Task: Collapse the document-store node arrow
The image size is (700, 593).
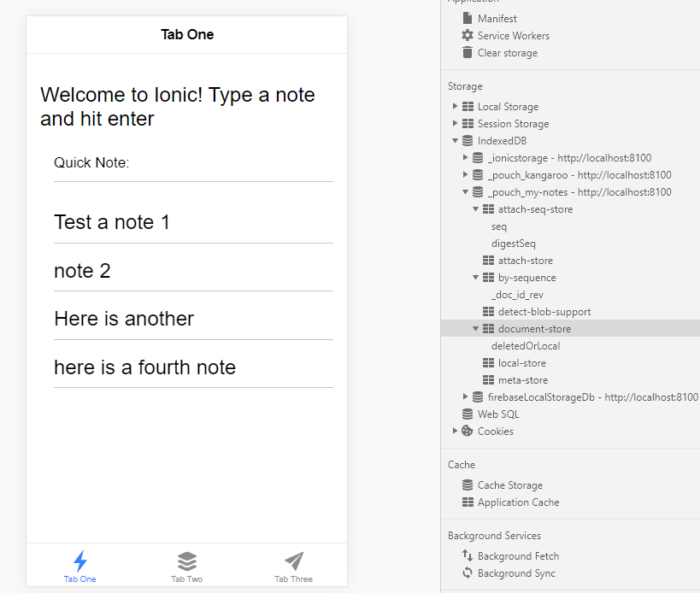Action: tap(475, 329)
